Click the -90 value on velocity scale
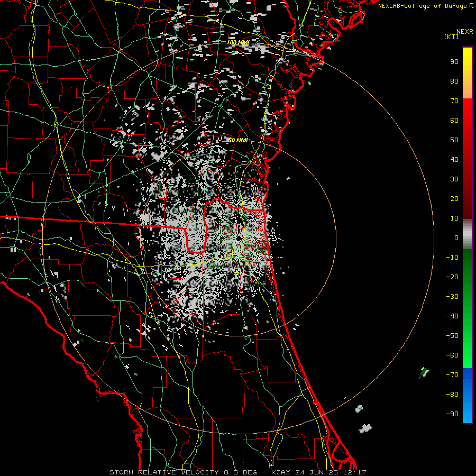Image resolution: width=476 pixels, height=476 pixels. [452, 414]
